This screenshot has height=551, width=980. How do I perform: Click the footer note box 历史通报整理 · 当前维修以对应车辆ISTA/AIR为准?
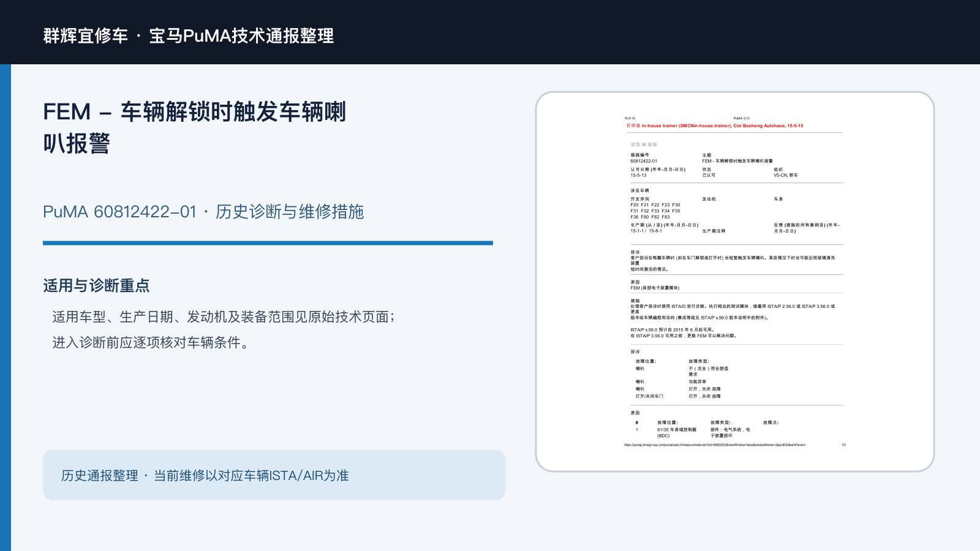pos(274,475)
